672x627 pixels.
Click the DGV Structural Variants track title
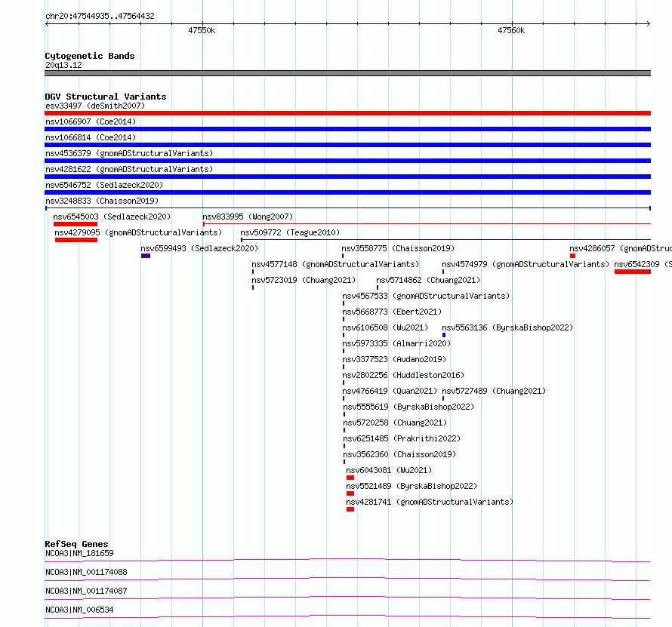point(106,97)
